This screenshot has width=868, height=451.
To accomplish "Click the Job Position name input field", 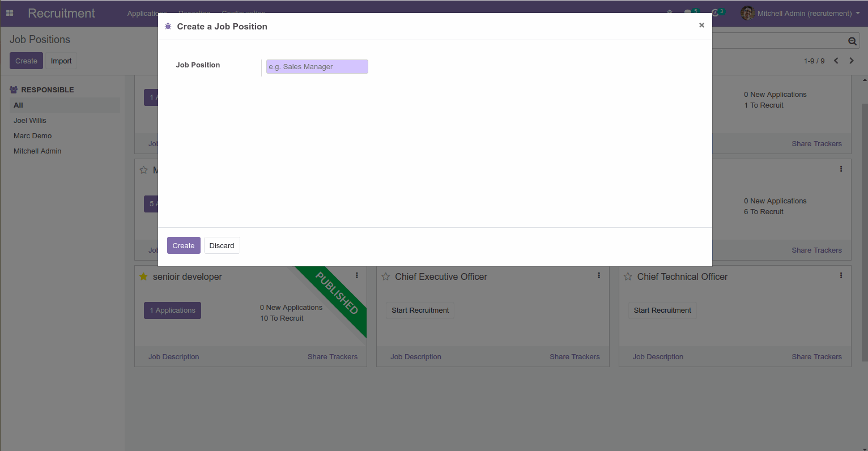I will click(317, 66).
